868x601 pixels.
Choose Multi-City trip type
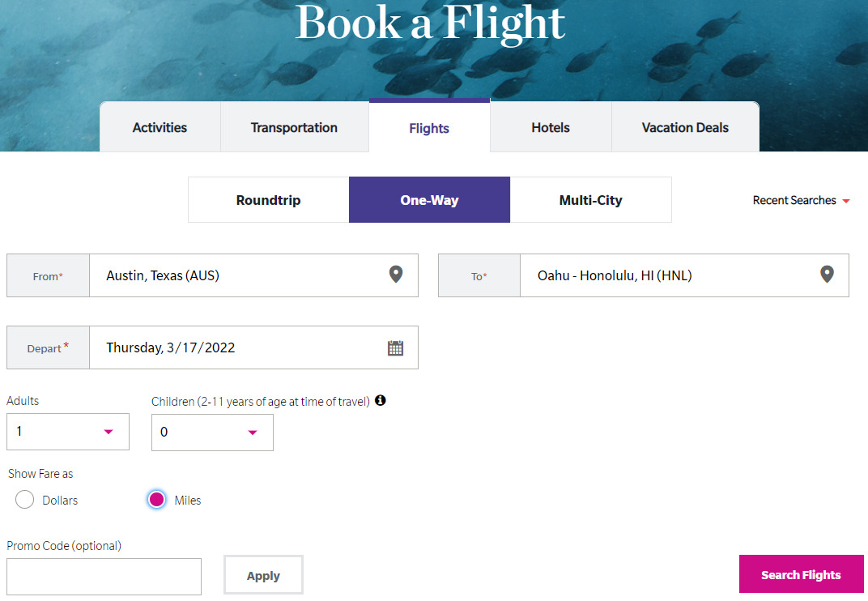590,200
